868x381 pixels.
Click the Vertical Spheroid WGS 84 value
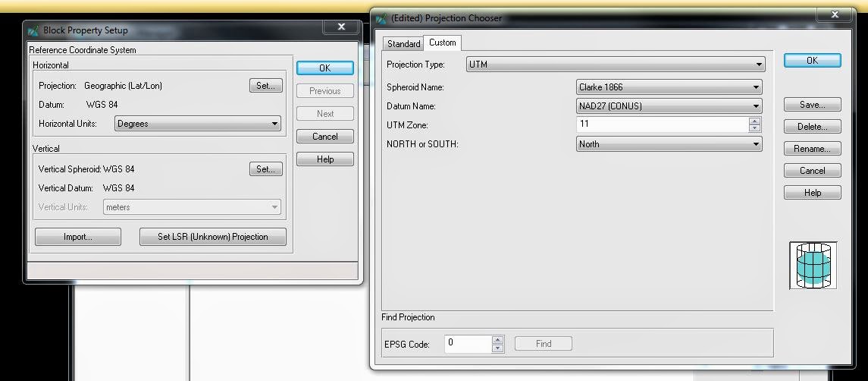point(118,169)
